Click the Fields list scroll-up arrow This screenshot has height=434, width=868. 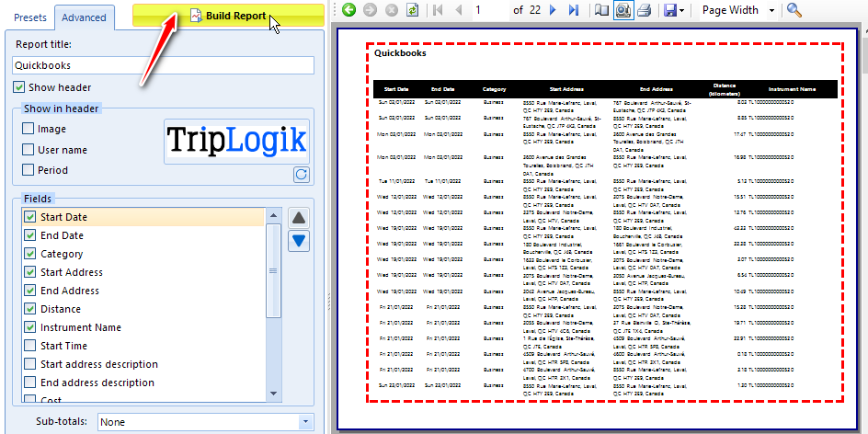click(x=273, y=215)
